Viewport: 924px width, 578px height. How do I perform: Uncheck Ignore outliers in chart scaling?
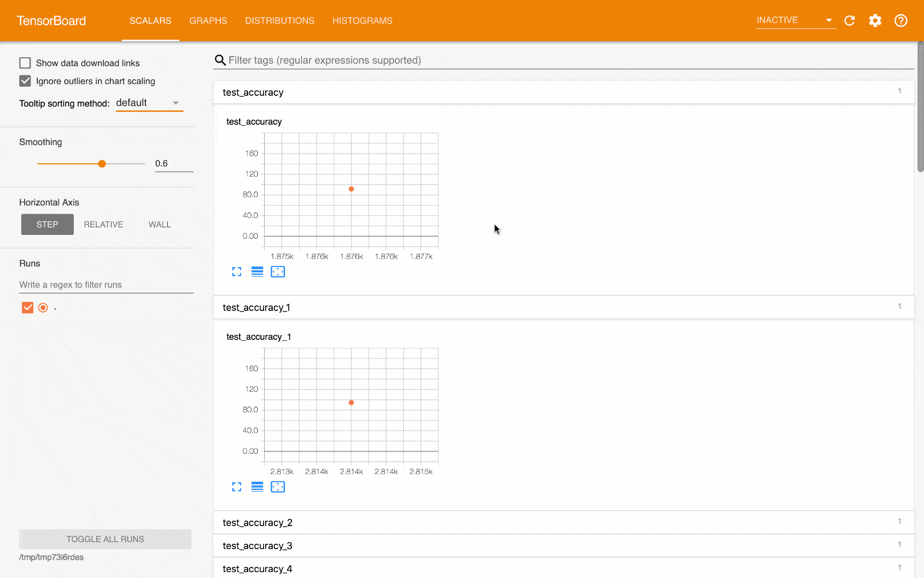(x=25, y=81)
